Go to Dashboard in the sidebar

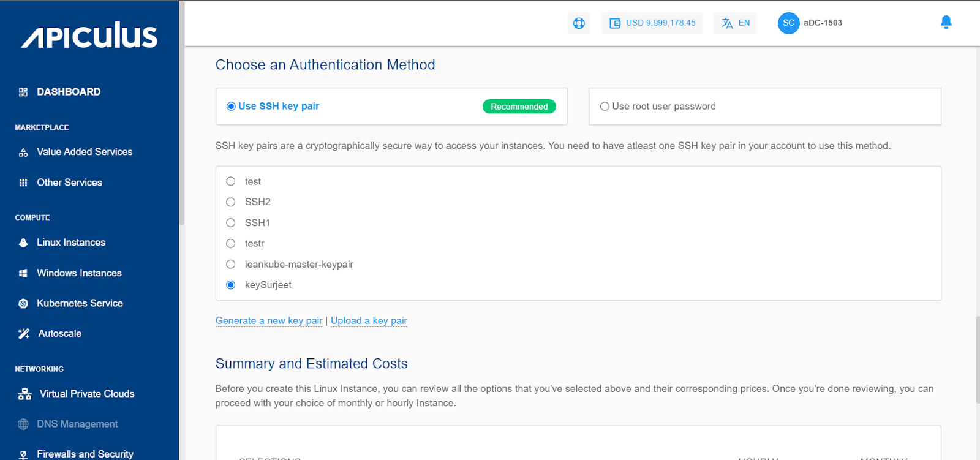pos(69,92)
